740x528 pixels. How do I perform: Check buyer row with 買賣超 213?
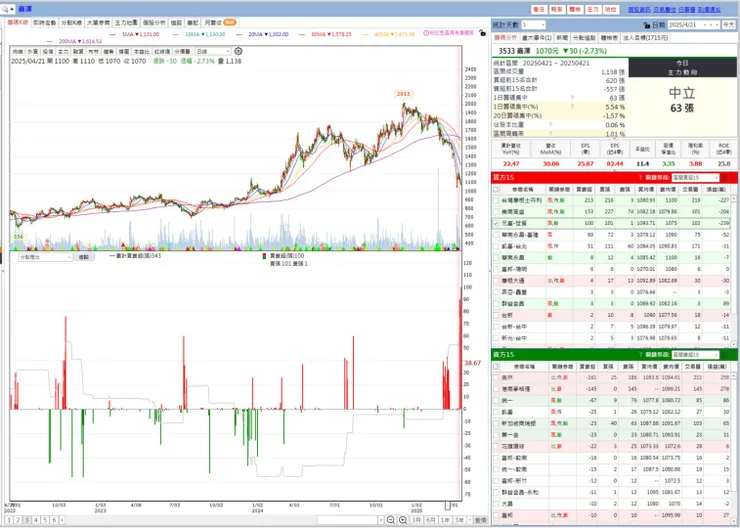coord(496,201)
